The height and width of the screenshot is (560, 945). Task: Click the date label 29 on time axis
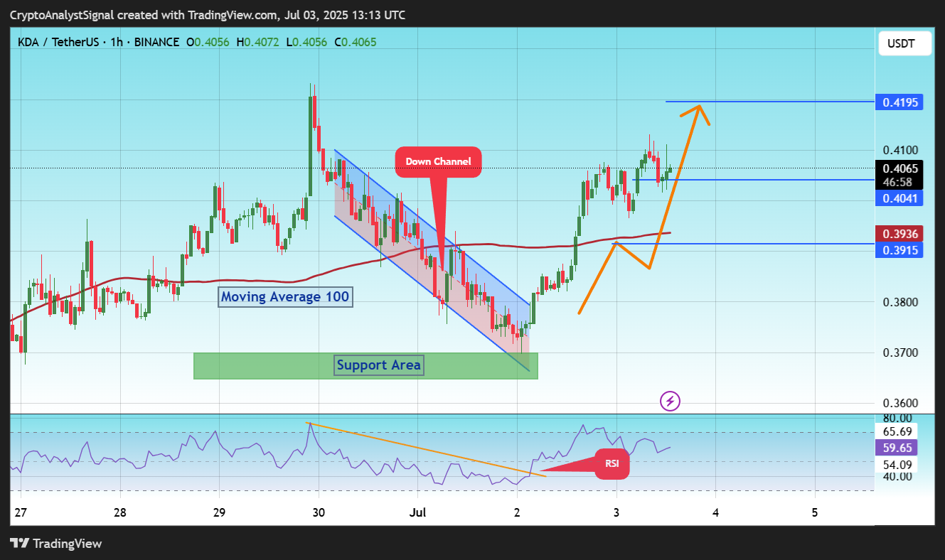(219, 512)
